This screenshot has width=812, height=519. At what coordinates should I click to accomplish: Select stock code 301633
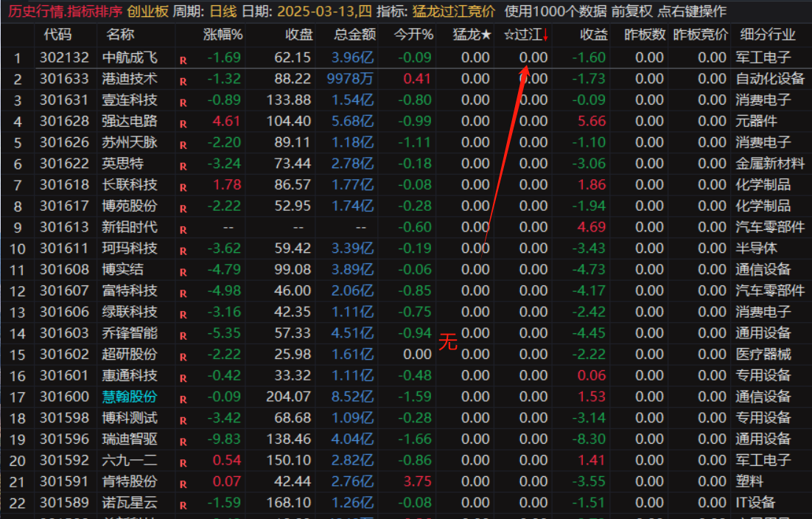(64, 78)
